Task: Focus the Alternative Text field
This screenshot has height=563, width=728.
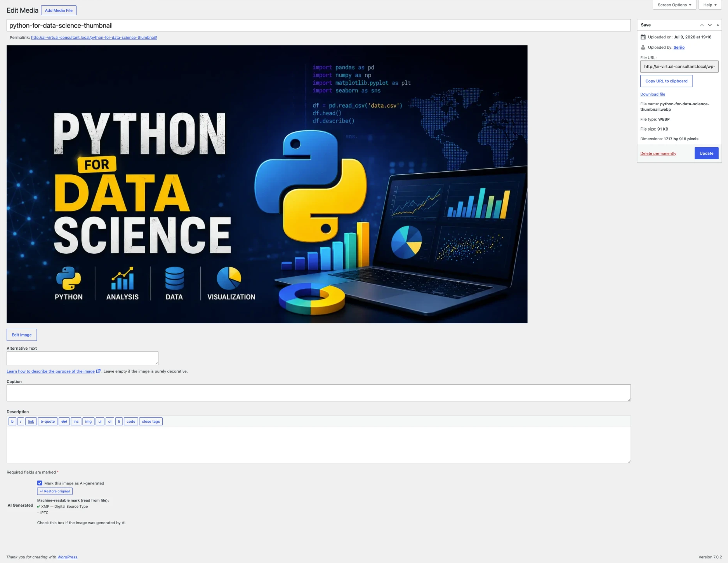Action: pyautogui.click(x=82, y=358)
